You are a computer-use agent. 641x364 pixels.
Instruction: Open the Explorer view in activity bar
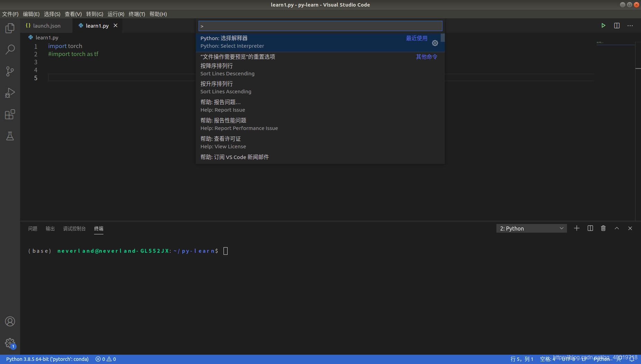click(x=10, y=28)
